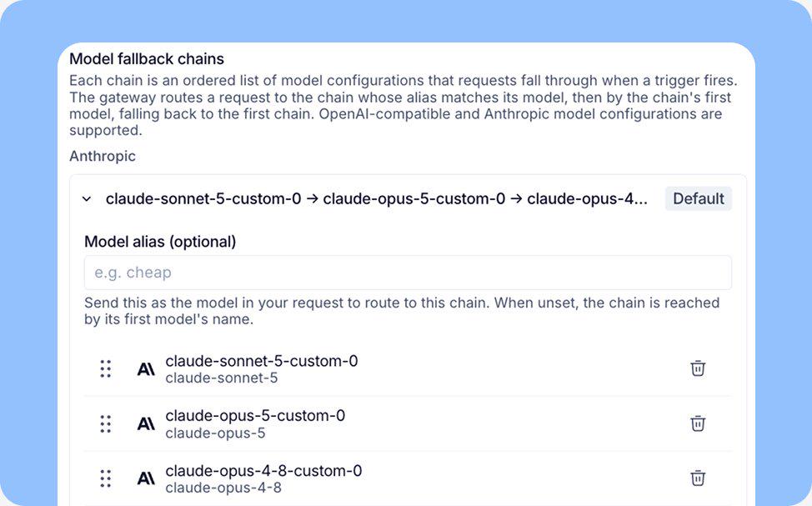Click the Default badge on the chain
Viewport: 812px width, 506px height.
coord(698,199)
